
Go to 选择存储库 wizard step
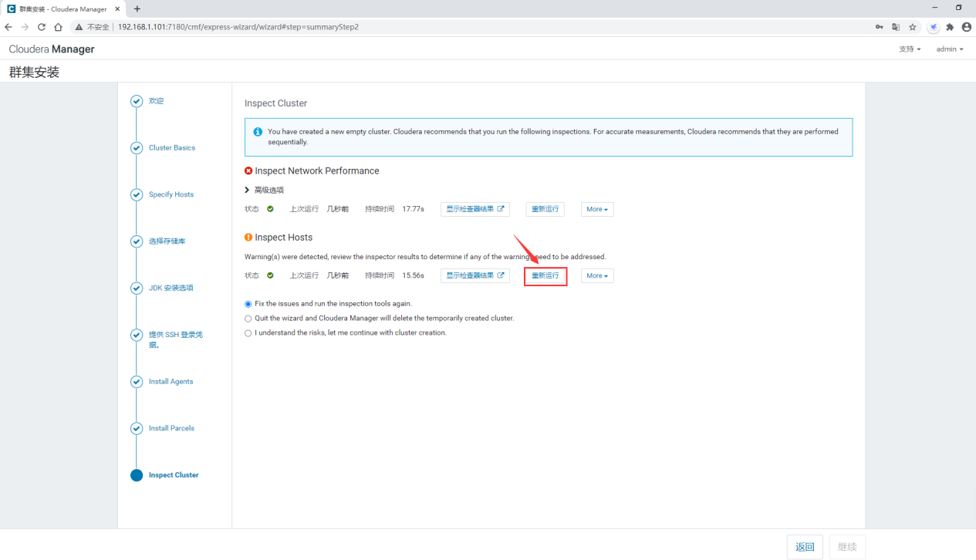tap(167, 241)
